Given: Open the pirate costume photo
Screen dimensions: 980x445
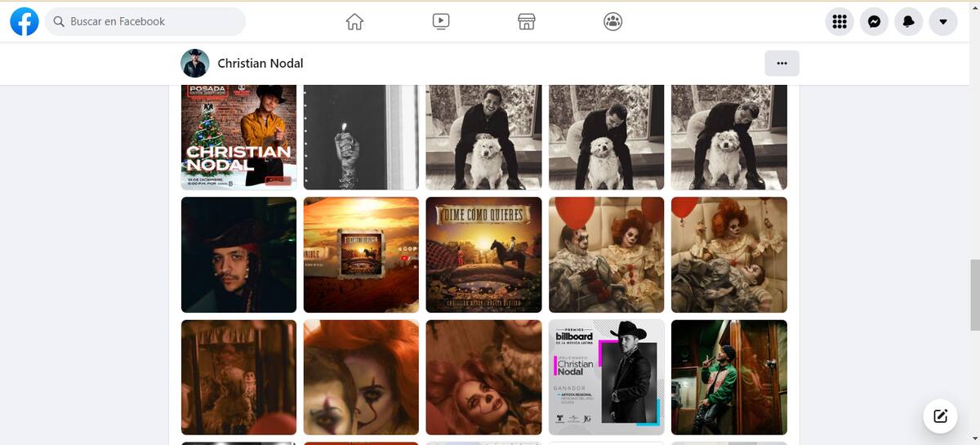Looking at the screenshot, I should [238, 255].
